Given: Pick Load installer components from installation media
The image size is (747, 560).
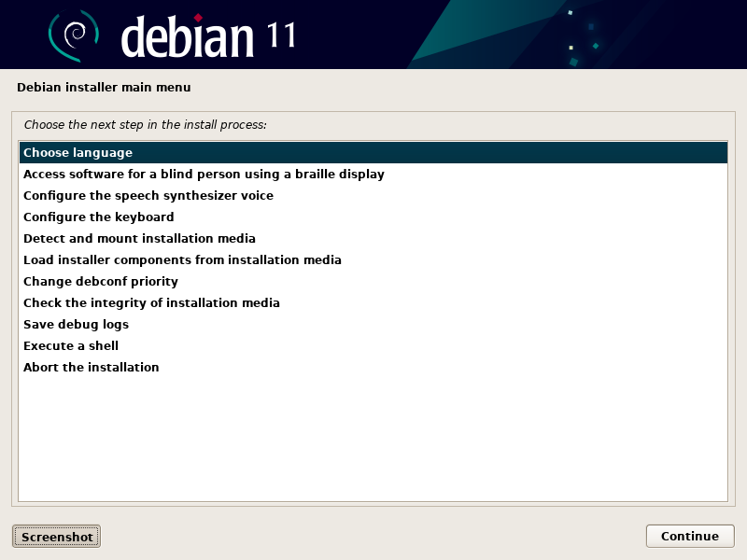Looking at the screenshot, I should coord(373,259).
